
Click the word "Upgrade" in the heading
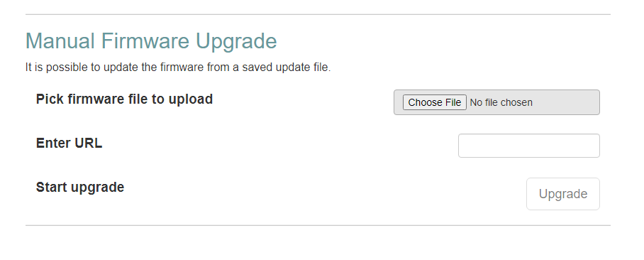click(236, 42)
